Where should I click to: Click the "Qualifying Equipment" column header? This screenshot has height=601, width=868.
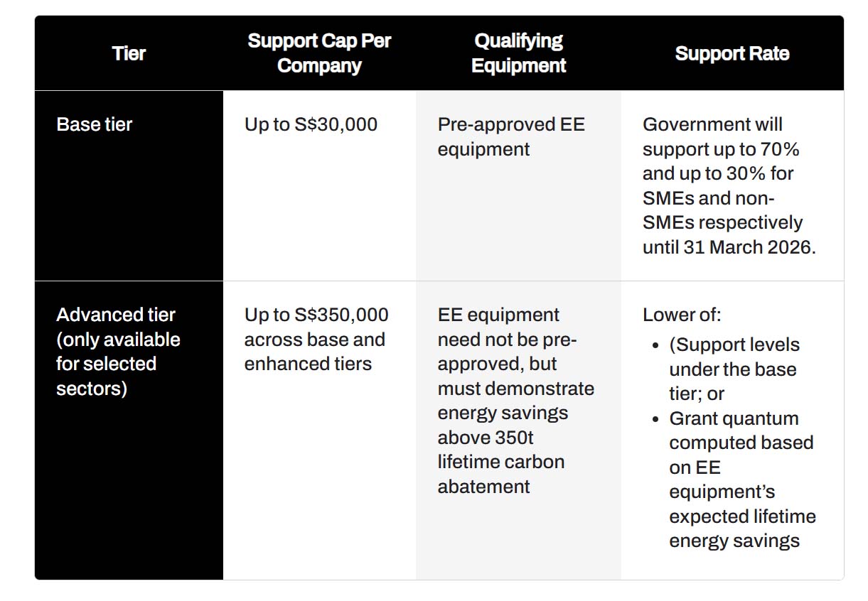[518, 53]
